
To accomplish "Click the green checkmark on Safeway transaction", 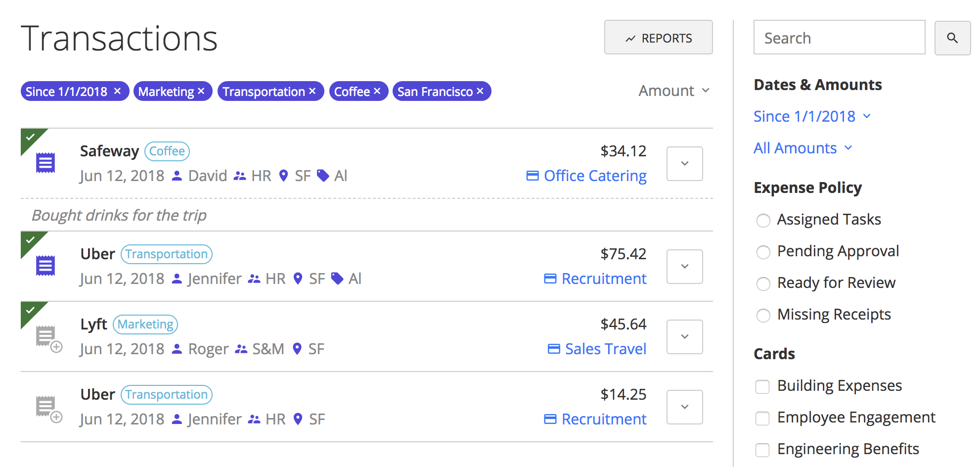I will click(x=30, y=137).
